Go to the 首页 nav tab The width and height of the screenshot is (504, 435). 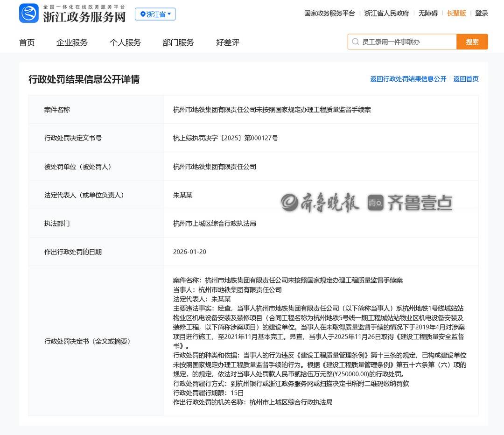[27, 42]
